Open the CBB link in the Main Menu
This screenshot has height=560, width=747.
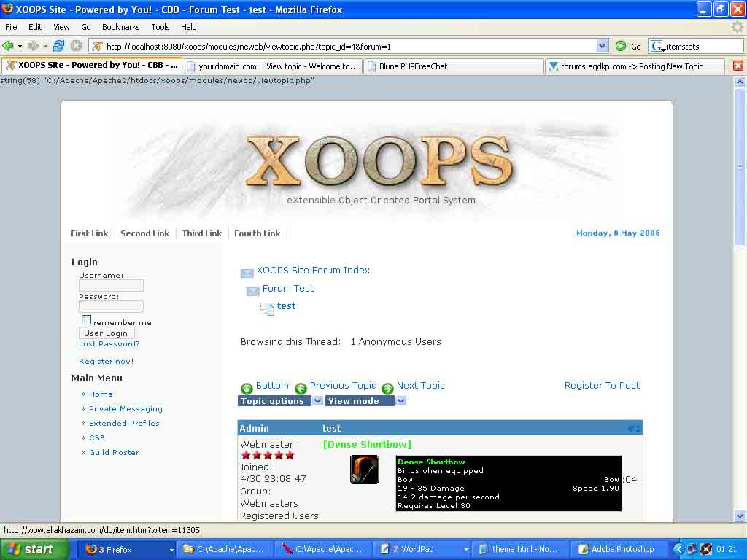pos(97,438)
